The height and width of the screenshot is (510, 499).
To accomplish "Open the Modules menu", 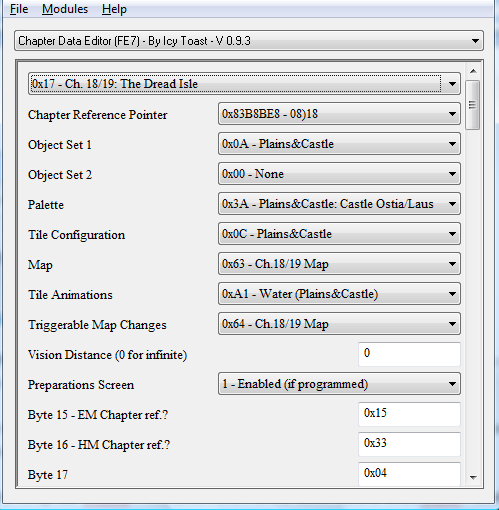I will [x=65, y=9].
